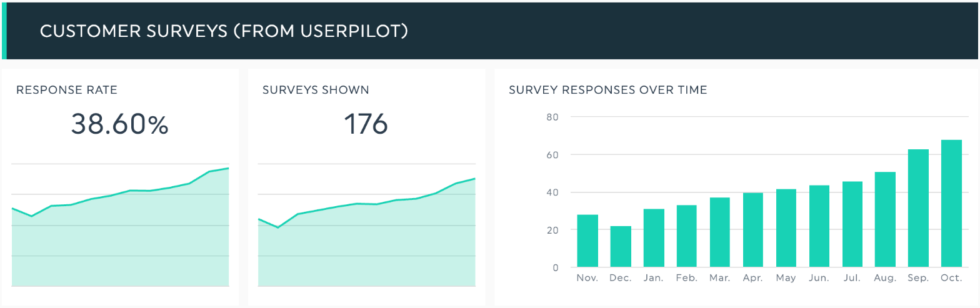Viewport: 980px width, 308px height.
Task: Click the Response Rate trend area chart
Action: click(x=120, y=225)
